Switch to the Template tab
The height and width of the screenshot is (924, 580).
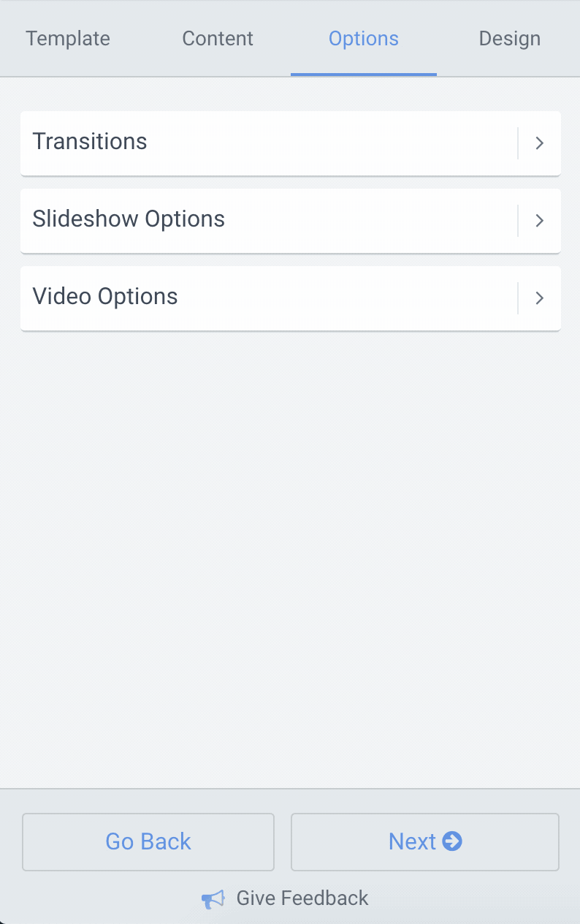68,39
